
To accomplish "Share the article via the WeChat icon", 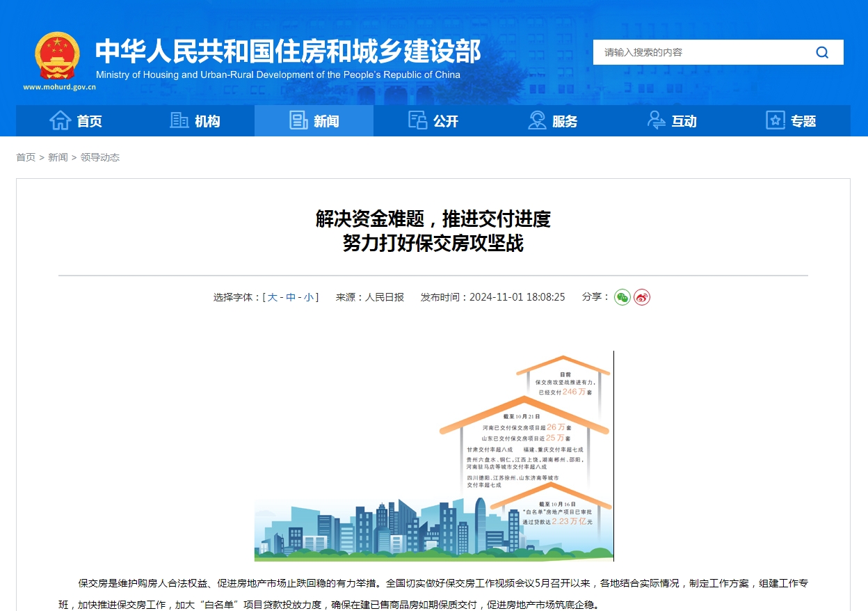I will (622, 296).
